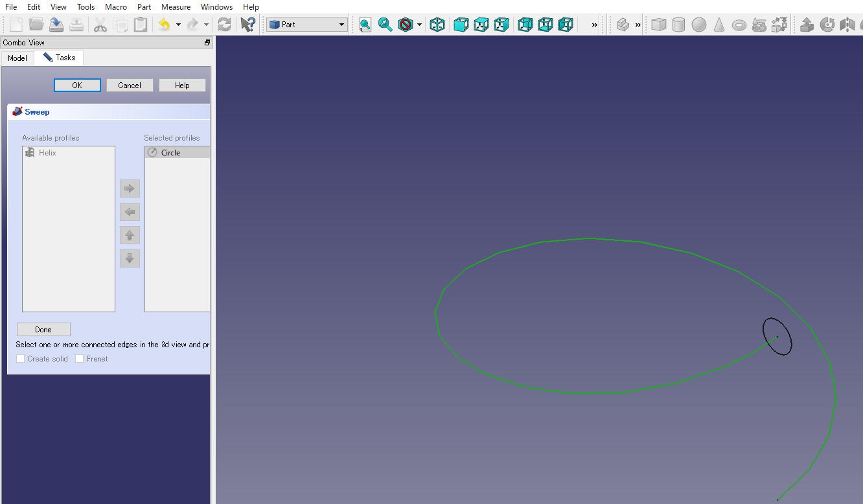Screen dimensions: 863x504
Task: Switch to the Model tab
Action: [x=17, y=58]
